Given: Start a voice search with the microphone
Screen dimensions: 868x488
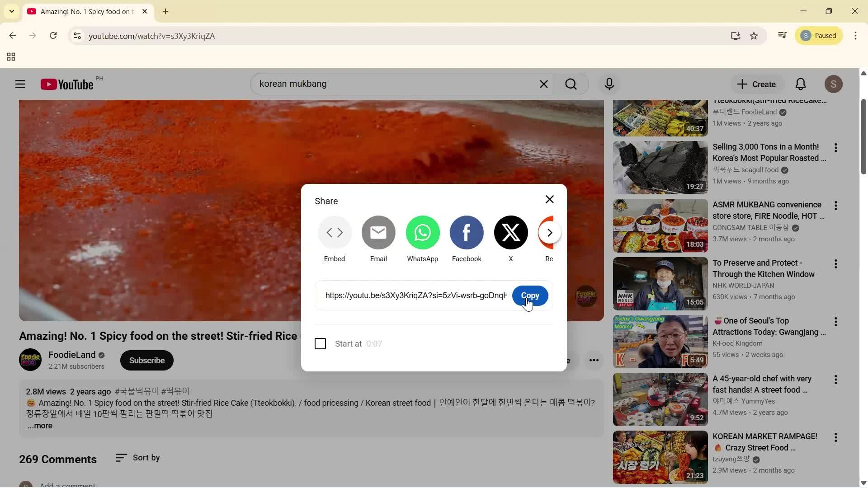Looking at the screenshot, I should 609,84.
